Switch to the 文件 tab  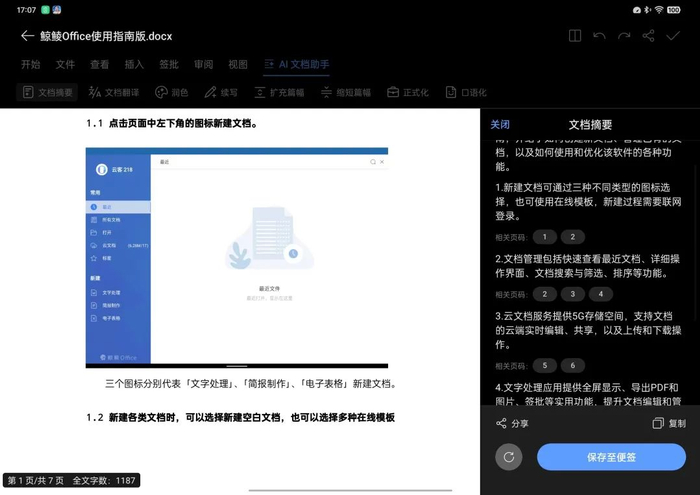pos(65,64)
